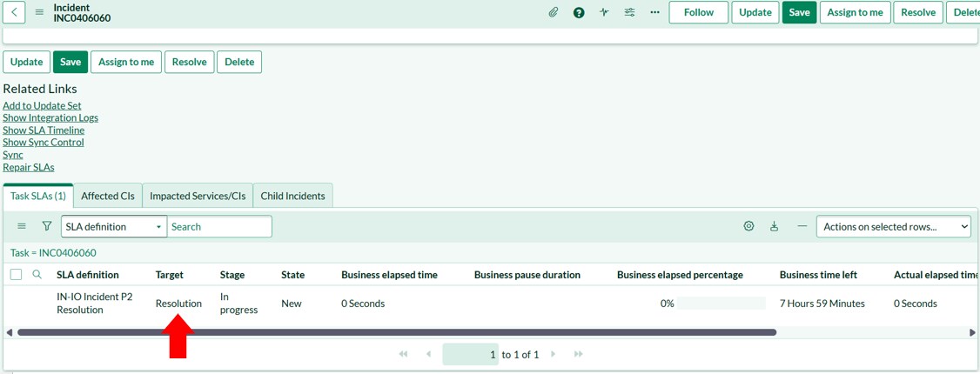Click the header Assign to me button
Viewport: 980px width, 374px height.
pyautogui.click(x=855, y=12)
